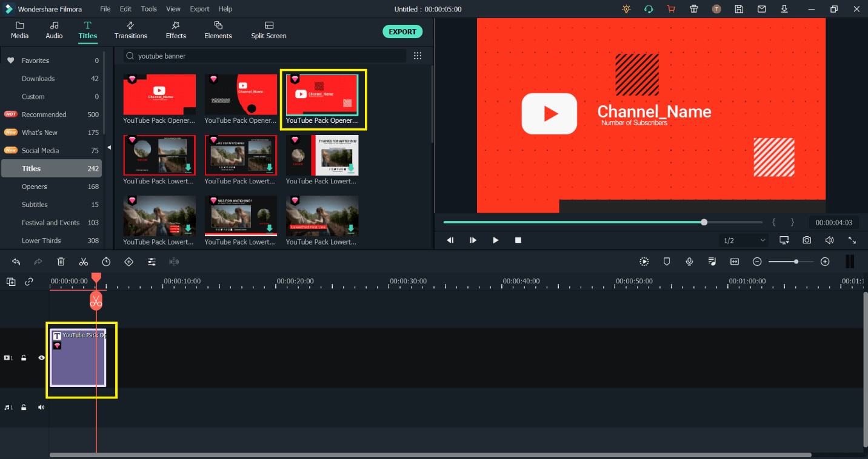Viewport: 868px width, 459px height.
Task: Collapse the category sidebar arrow
Action: pos(110,148)
